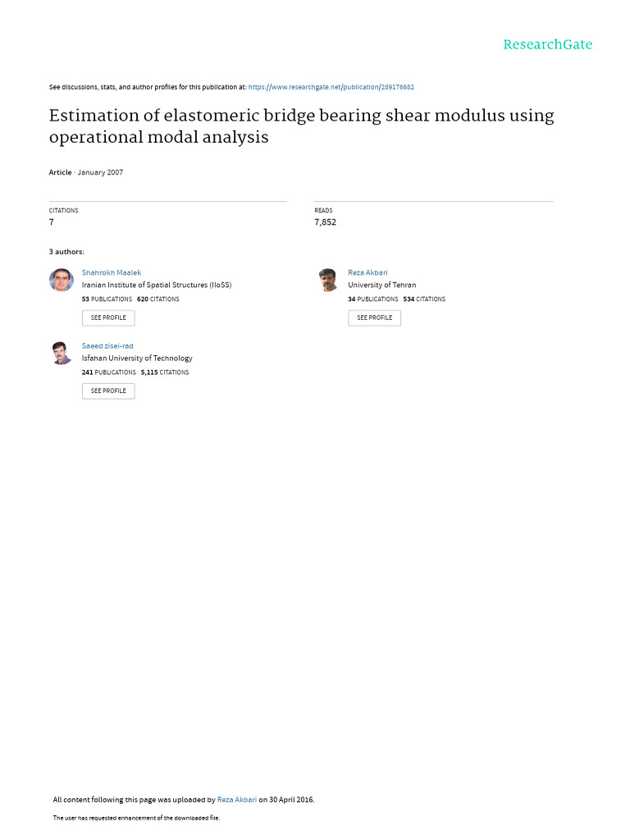This screenshot has width=630, height=840.
Task: Click Reza Akbari's profile photo
Action: click(328, 281)
